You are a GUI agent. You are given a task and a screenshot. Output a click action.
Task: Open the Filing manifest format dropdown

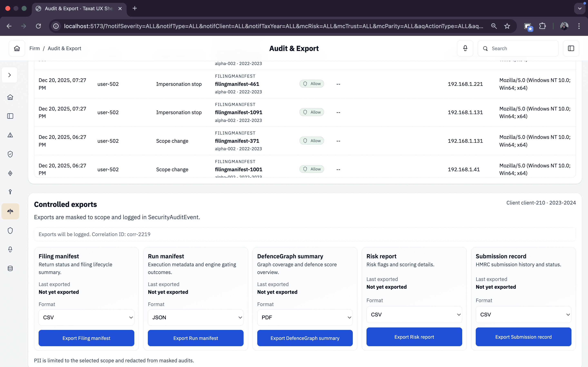coord(86,317)
